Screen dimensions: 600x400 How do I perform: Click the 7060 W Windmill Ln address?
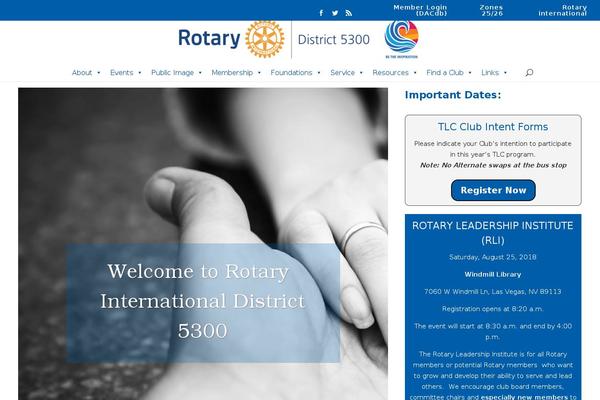coord(492,292)
